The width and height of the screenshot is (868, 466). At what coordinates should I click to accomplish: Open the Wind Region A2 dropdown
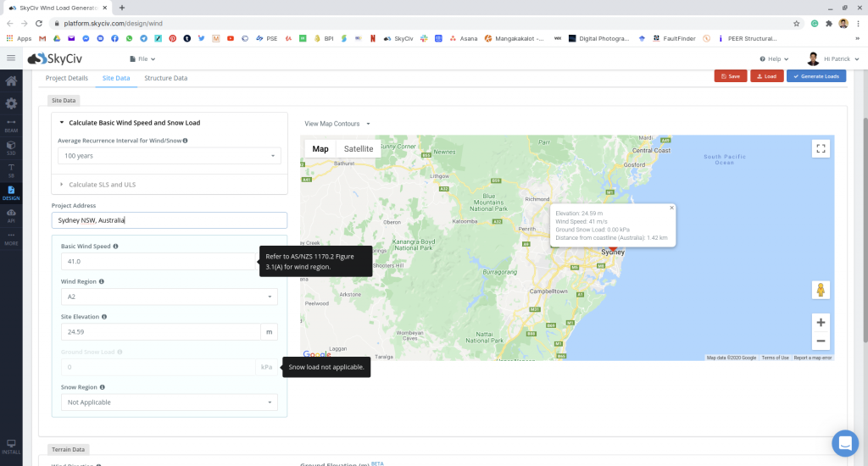[x=169, y=297]
